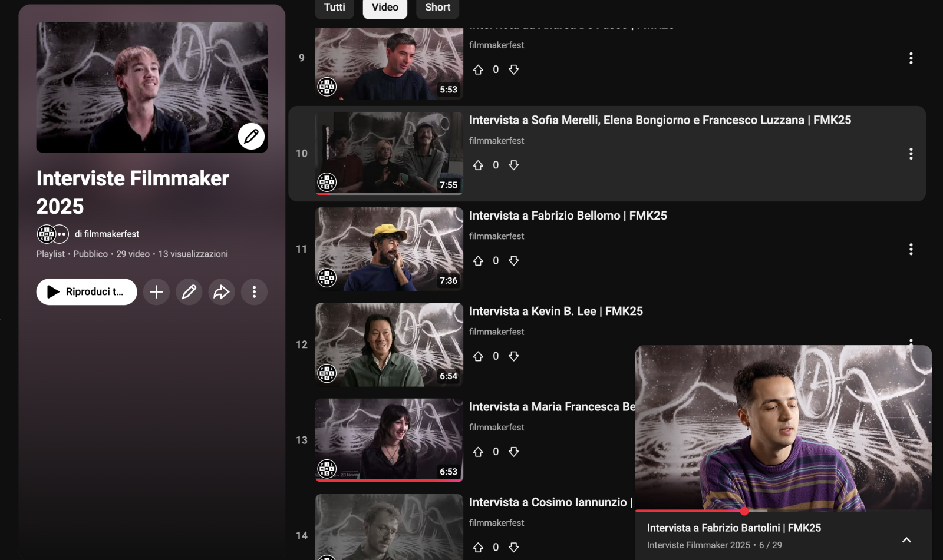The width and height of the screenshot is (943, 560).
Task: Open the playlist description edit pencil icon
Action: point(189,291)
